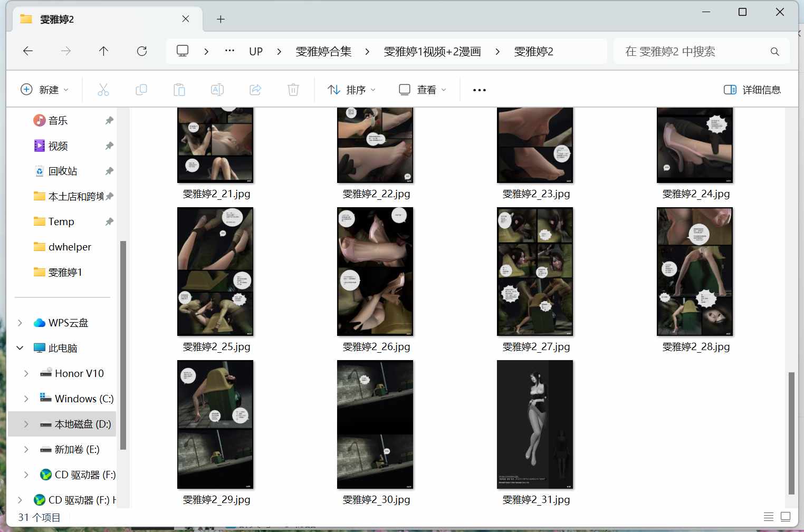Screen dimensions: 804x532
Task: Open the 排序 sort dropdown
Action: (x=351, y=90)
